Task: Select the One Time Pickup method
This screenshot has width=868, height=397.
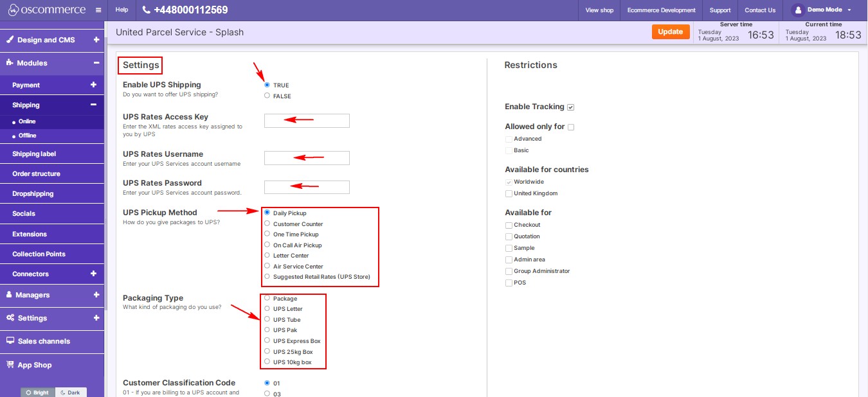Action: [267, 234]
